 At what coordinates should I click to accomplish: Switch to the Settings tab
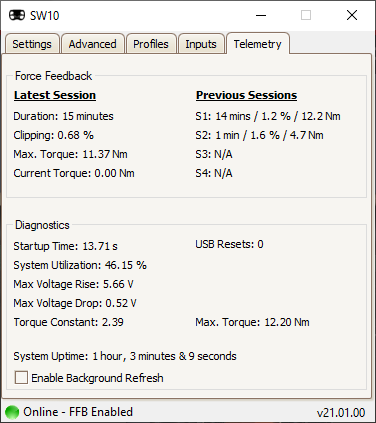(x=32, y=44)
